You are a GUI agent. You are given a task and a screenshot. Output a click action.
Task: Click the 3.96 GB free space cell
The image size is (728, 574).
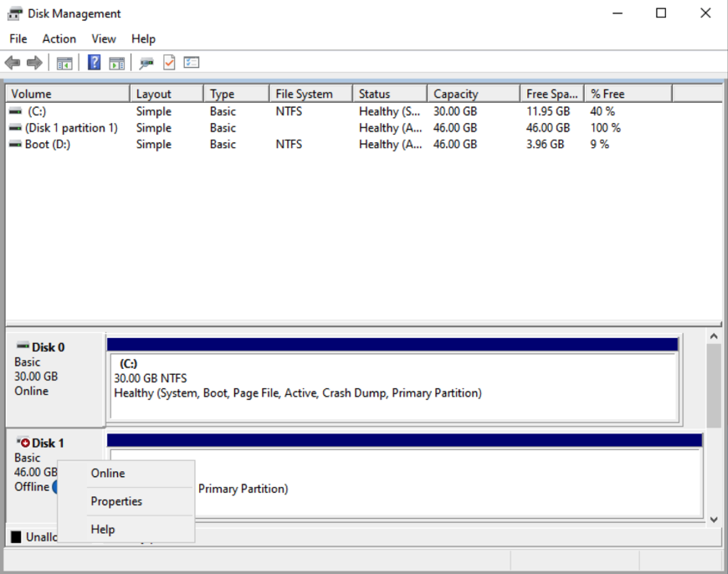(x=545, y=145)
